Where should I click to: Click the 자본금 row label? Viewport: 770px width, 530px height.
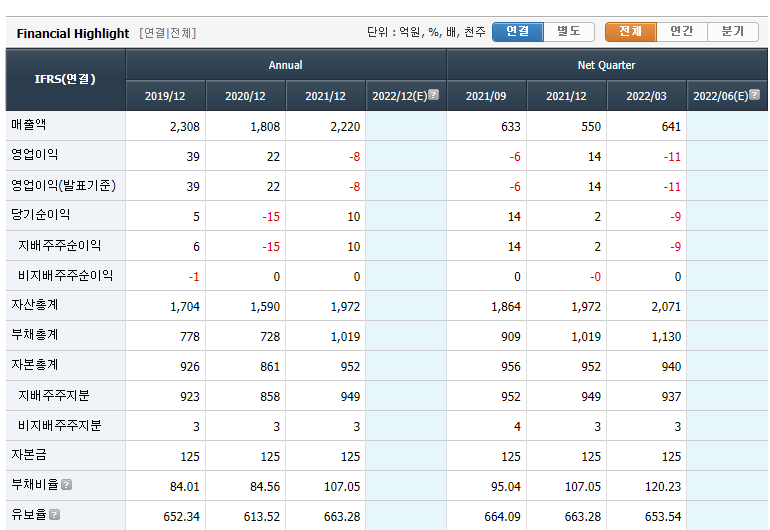point(28,454)
